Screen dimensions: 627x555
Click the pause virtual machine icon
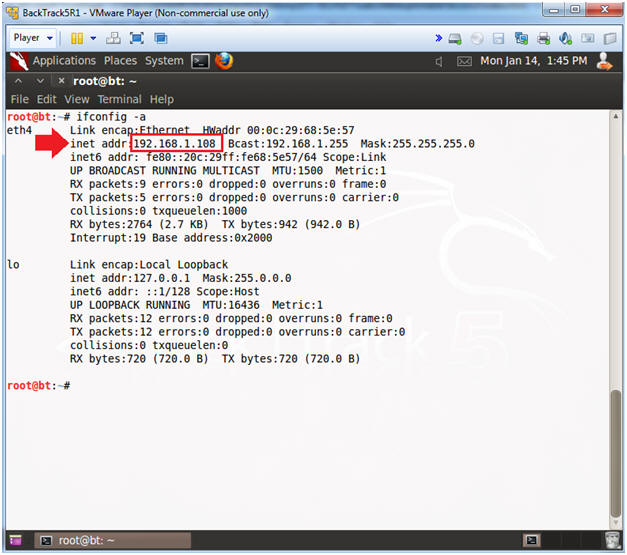tap(77, 38)
